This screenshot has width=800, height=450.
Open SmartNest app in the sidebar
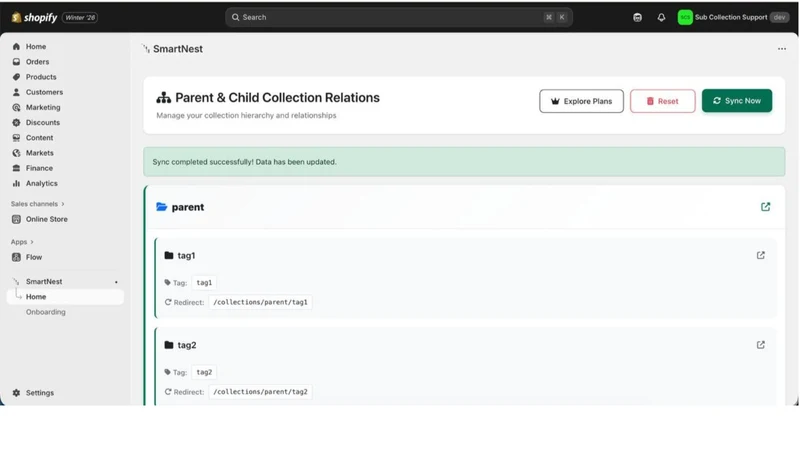pyautogui.click(x=44, y=282)
